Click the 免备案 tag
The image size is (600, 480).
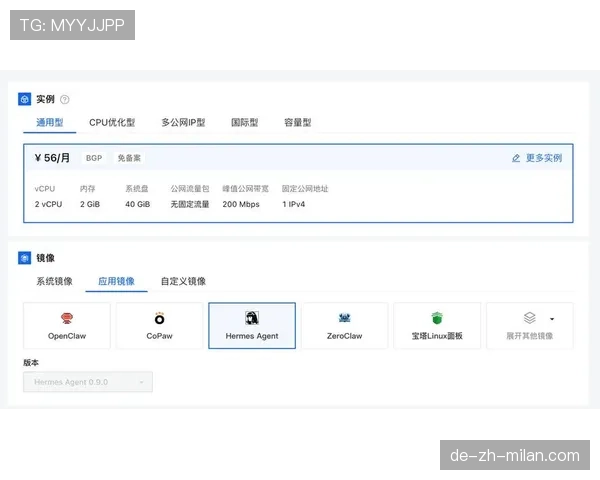coord(129,158)
